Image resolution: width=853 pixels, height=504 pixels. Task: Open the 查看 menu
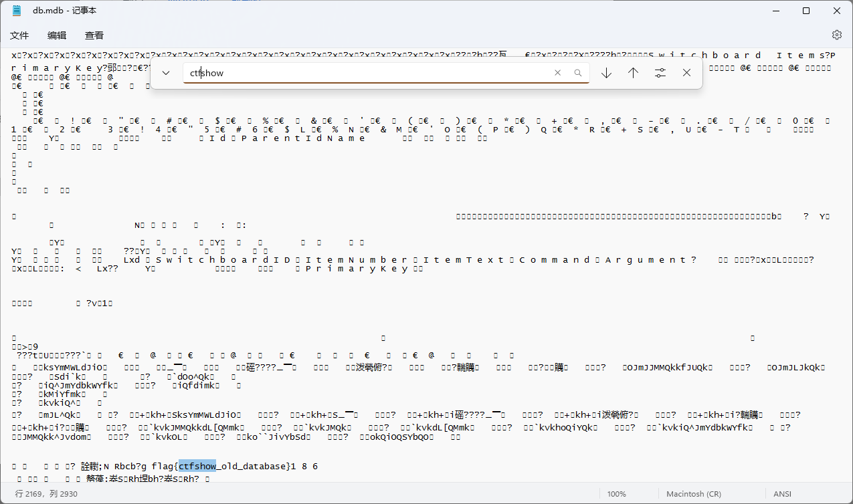click(x=94, y=35)
